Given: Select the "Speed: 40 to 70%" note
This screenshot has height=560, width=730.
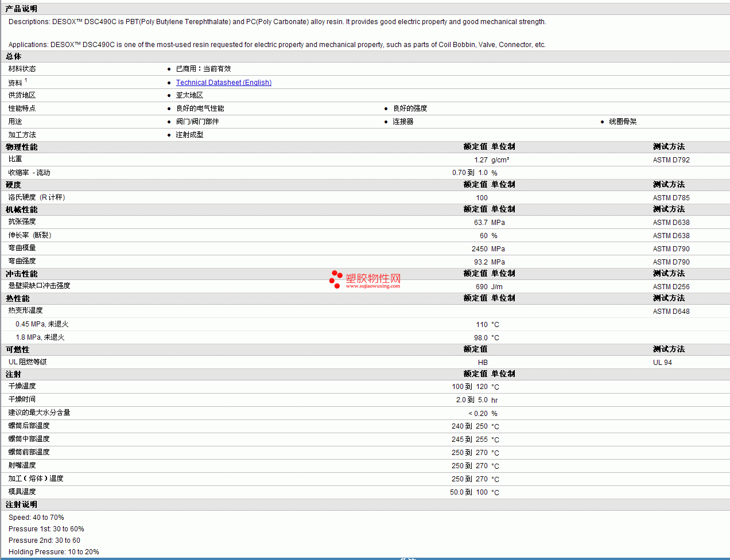Looking at the screenshot, I should (36, 518).
